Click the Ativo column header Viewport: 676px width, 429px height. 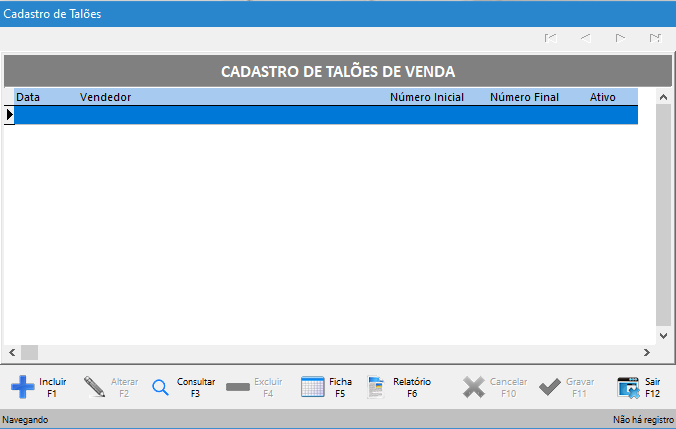[602, 97]
